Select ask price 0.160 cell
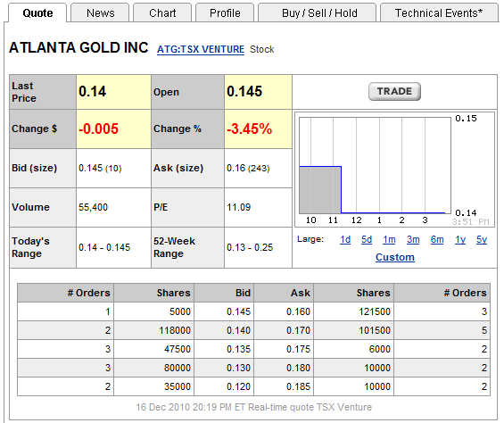 point(284,311)
